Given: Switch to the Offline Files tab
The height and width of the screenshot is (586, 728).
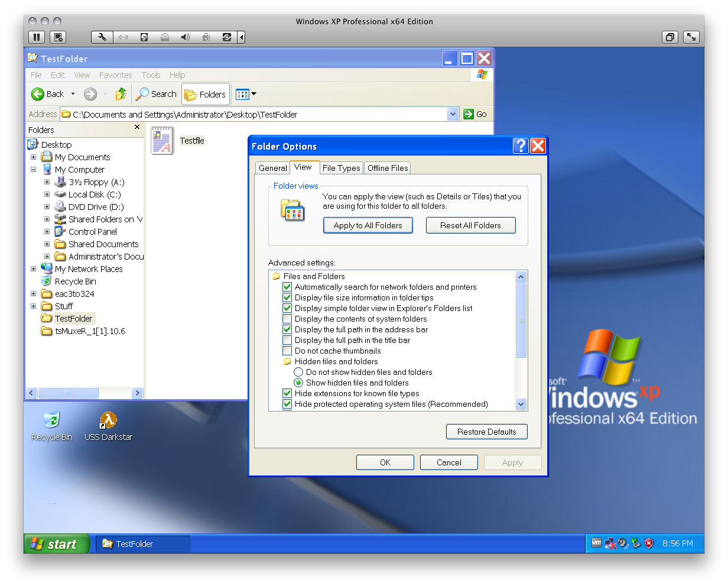Looking at the screenshot, I should (388, 168).
